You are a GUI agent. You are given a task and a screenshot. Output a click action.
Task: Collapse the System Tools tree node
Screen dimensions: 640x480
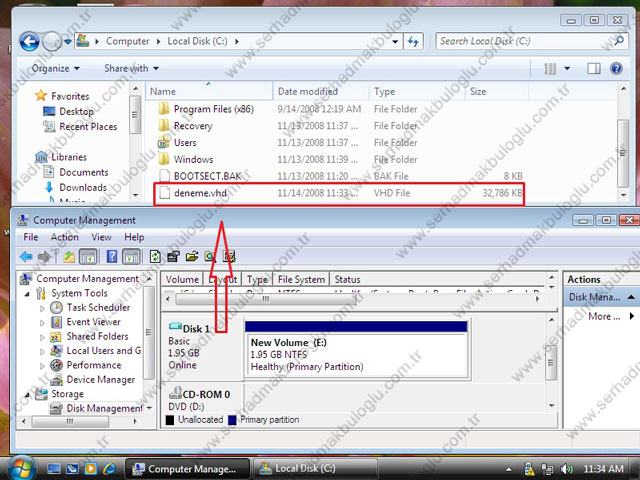coord(27,293)
